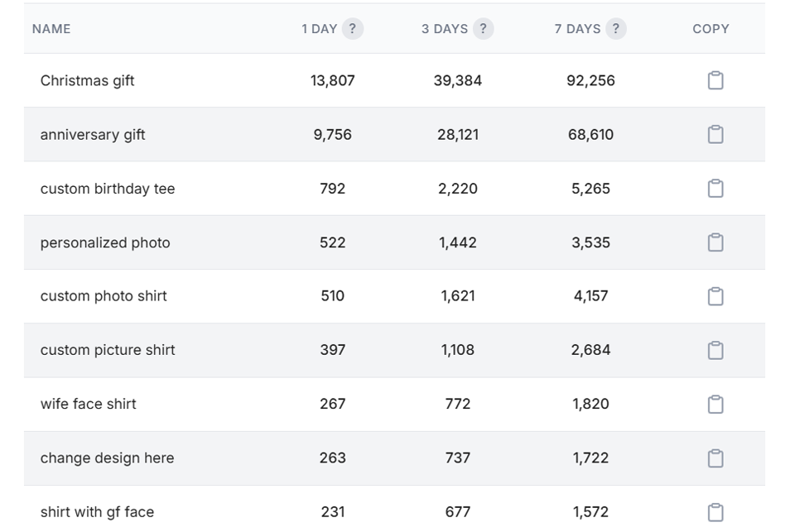Copy the change design here keyword

[x=715, y=458]
